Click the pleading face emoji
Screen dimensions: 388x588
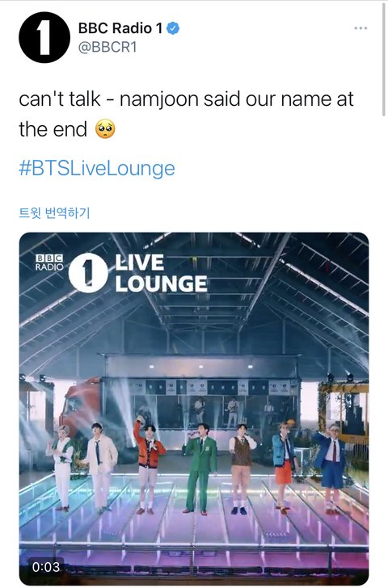click(x=105, y=129)
